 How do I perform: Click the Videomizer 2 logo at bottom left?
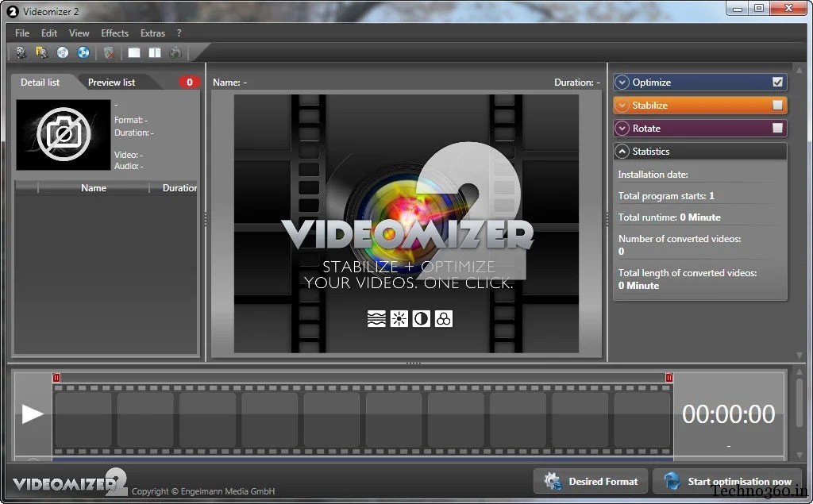pos(70,483)
